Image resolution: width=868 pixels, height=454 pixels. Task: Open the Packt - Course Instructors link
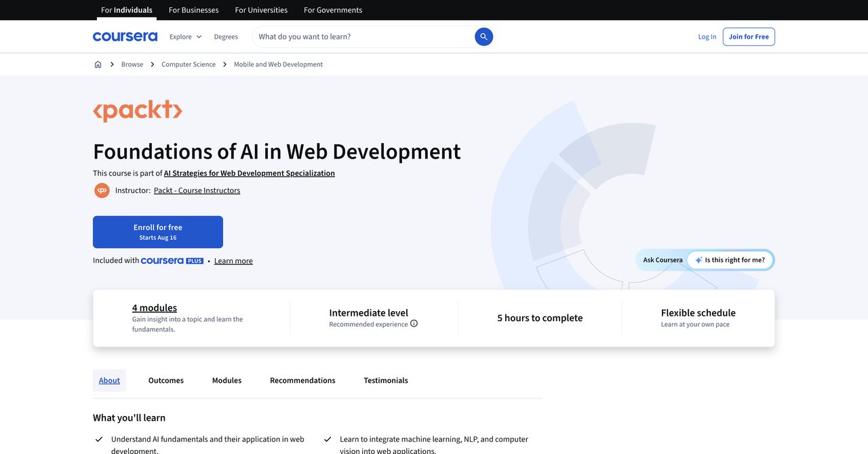(x=197, y=190)
